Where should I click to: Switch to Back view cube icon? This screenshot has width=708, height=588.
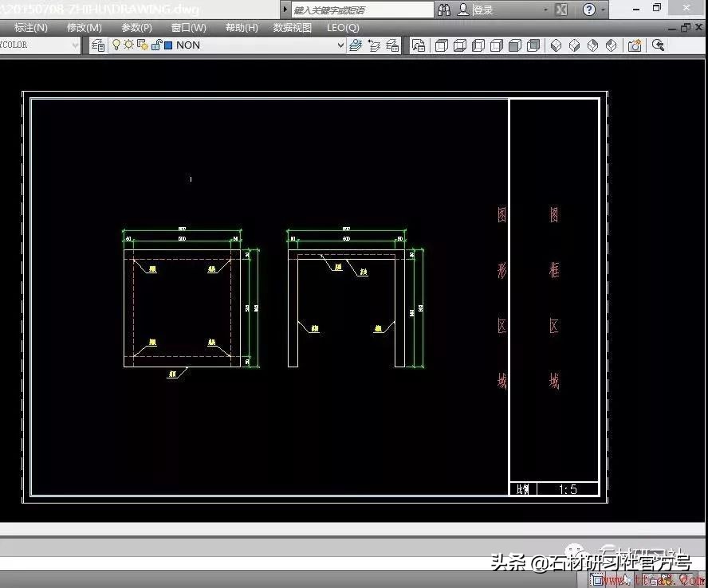[x=533, y=45]
